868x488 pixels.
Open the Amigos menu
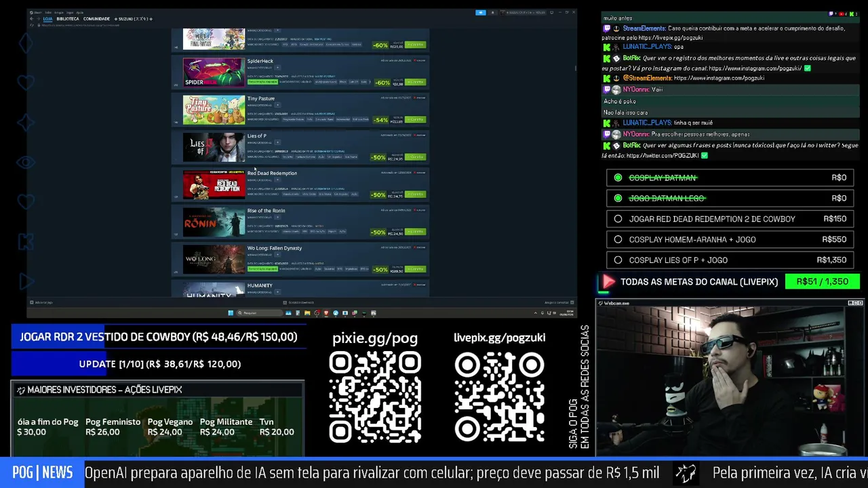click(x=59, y=12)
